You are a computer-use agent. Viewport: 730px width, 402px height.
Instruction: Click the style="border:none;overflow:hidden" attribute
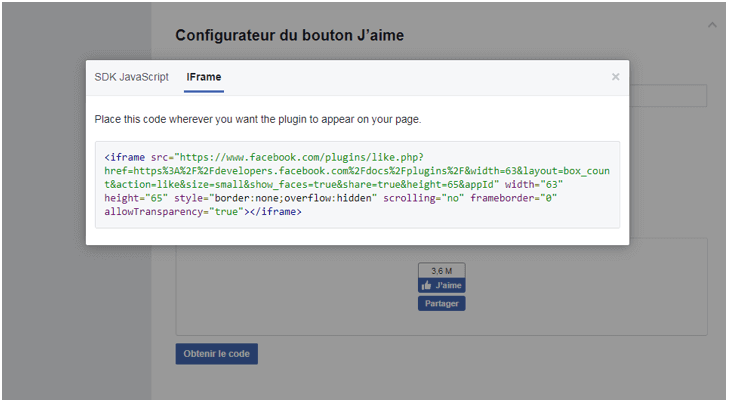(276, 198)
